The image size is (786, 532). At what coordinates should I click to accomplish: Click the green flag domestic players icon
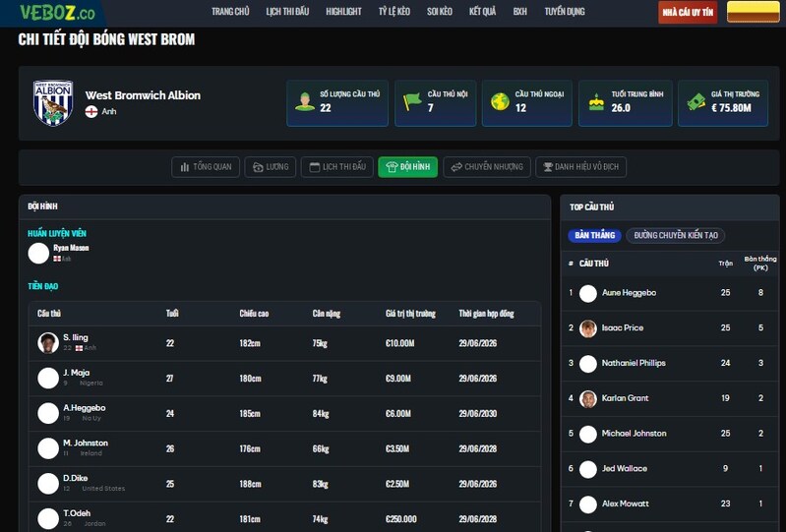412,101
